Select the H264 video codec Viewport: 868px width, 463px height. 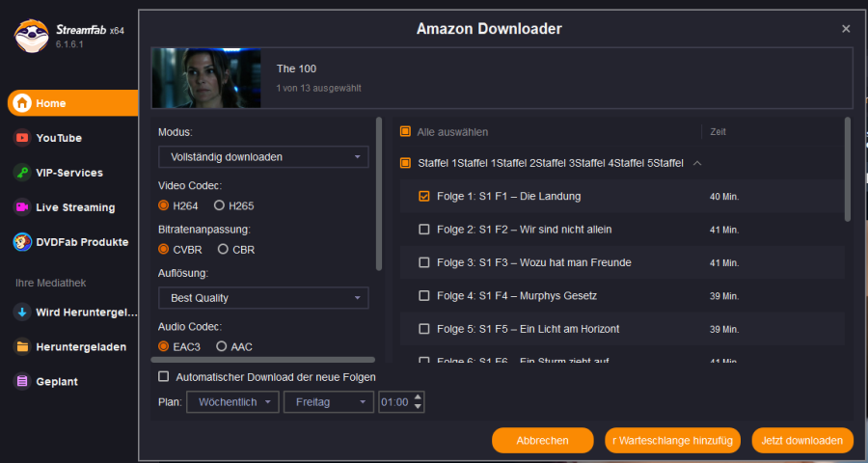(163, 205)
